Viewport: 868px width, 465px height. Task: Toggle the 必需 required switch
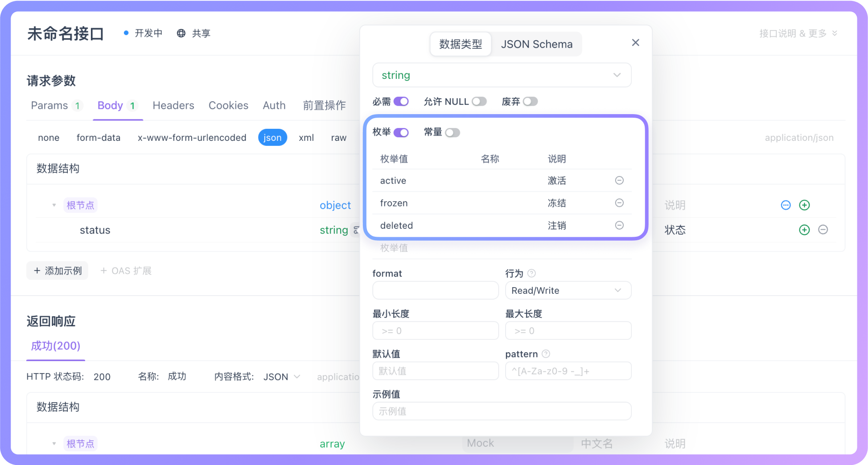(x=401, y=102)
